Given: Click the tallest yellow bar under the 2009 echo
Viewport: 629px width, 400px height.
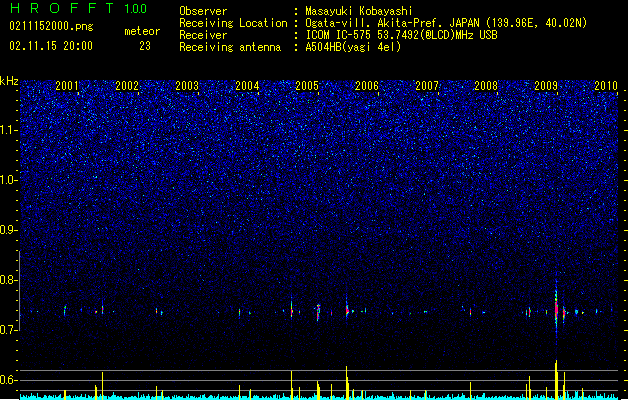Looking at the screenshot, I should (556, 380).
